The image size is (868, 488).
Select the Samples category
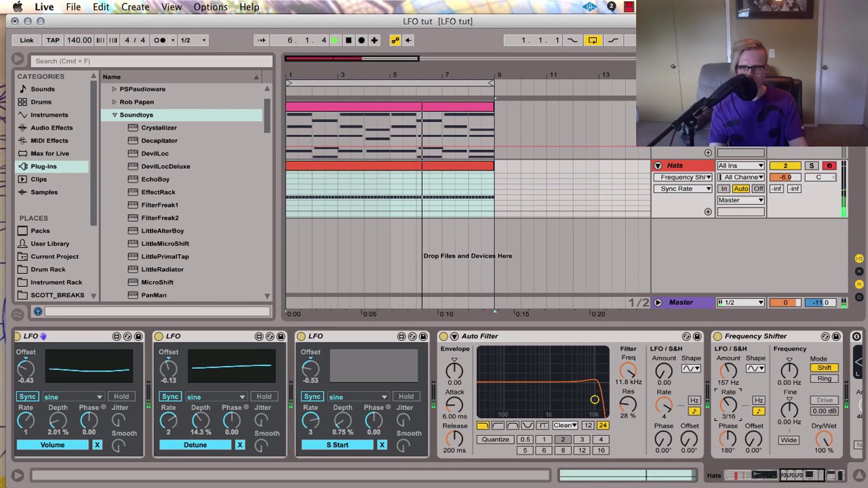(x=44, y=192)
